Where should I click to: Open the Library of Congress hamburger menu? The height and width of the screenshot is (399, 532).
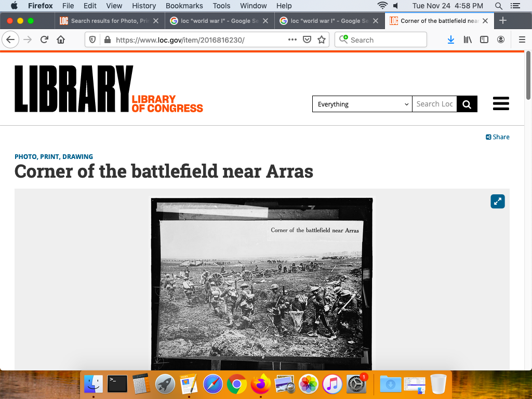[501, 104]
